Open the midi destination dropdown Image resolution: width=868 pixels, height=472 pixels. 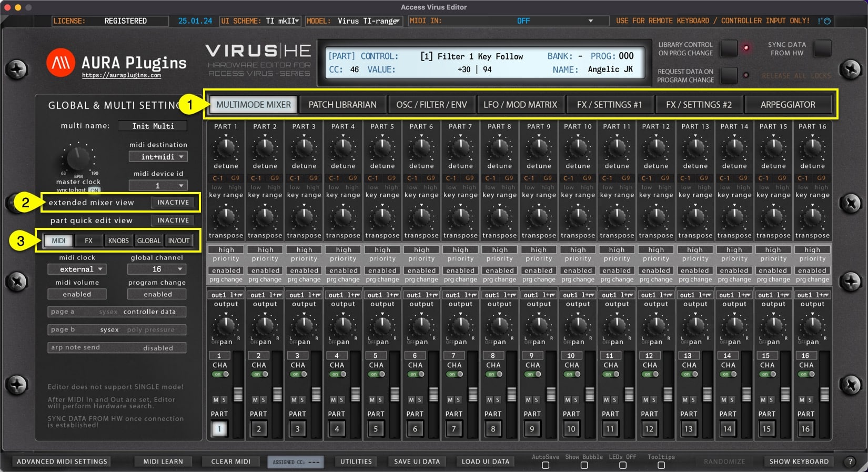pyautogui.click(x=158, y=157)
